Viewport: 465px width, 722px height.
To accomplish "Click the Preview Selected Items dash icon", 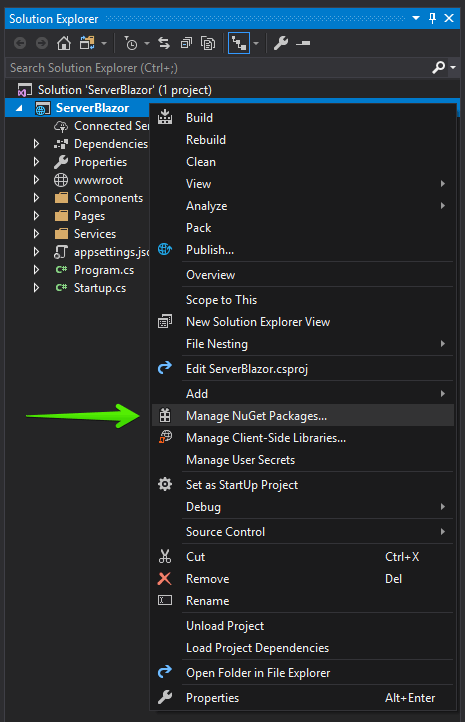I will (x=303, y=43).
